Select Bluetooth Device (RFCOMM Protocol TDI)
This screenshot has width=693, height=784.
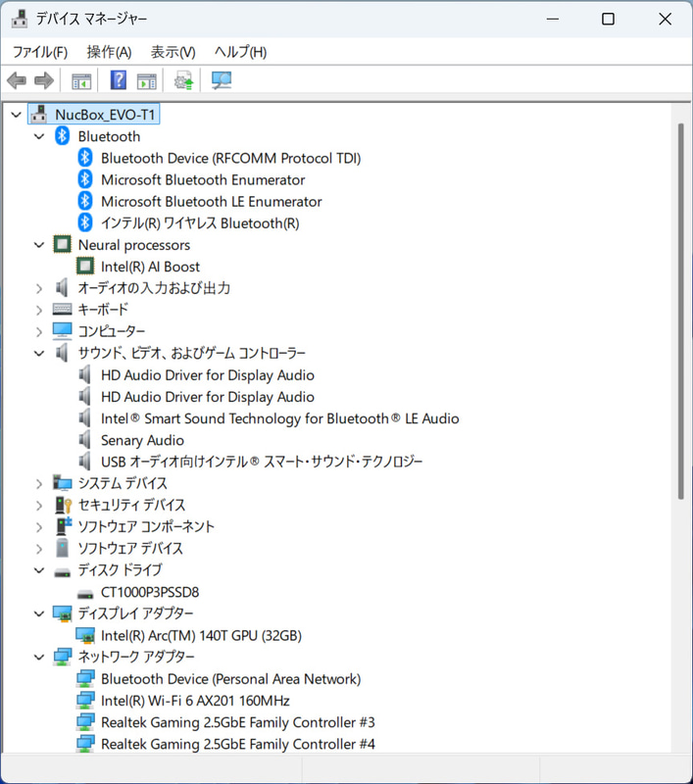coord(231,158)
